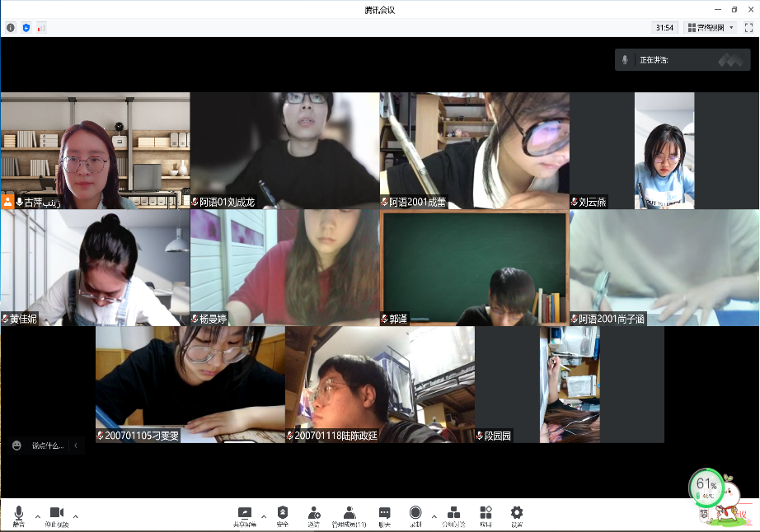
Task: Open the Chat panel icon
Action: tap(384, 514)
